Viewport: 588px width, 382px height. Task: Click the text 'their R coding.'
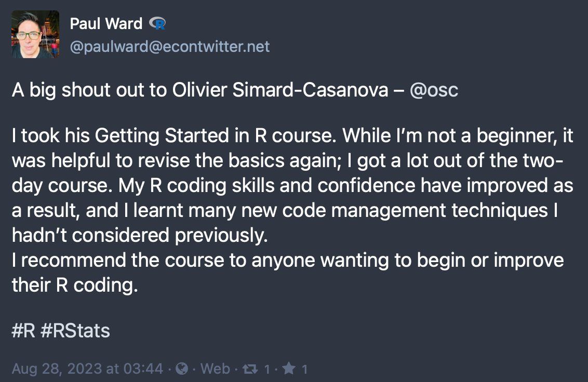point(75,284)
